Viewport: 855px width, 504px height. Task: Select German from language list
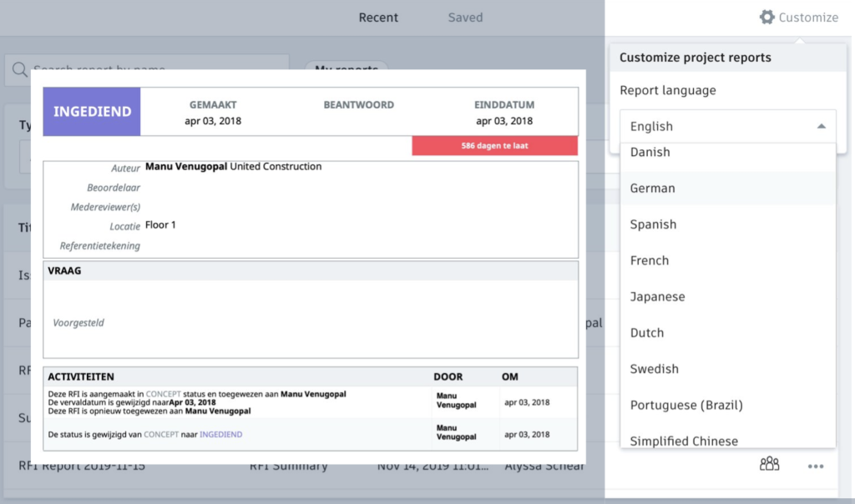click(653, 189)
